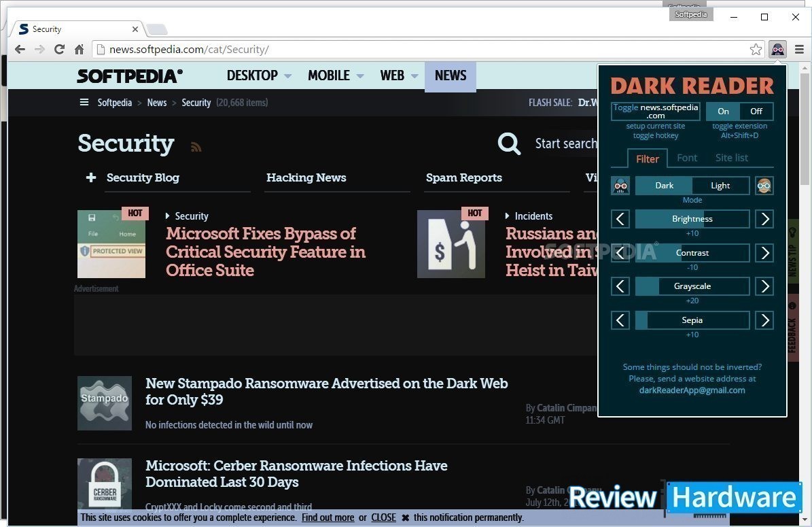812x527 pixels.
Task: Switch to the Font tab
Action: coord(687,158)
